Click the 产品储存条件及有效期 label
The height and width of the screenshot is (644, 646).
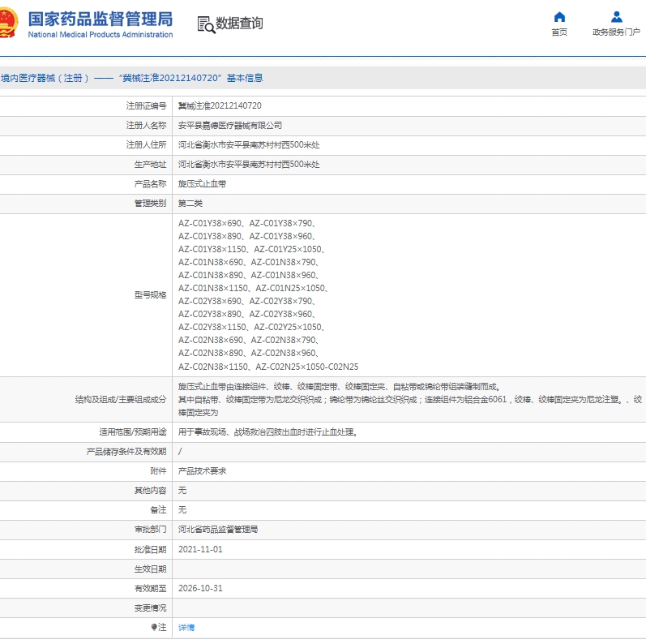(x=126, y=452)
